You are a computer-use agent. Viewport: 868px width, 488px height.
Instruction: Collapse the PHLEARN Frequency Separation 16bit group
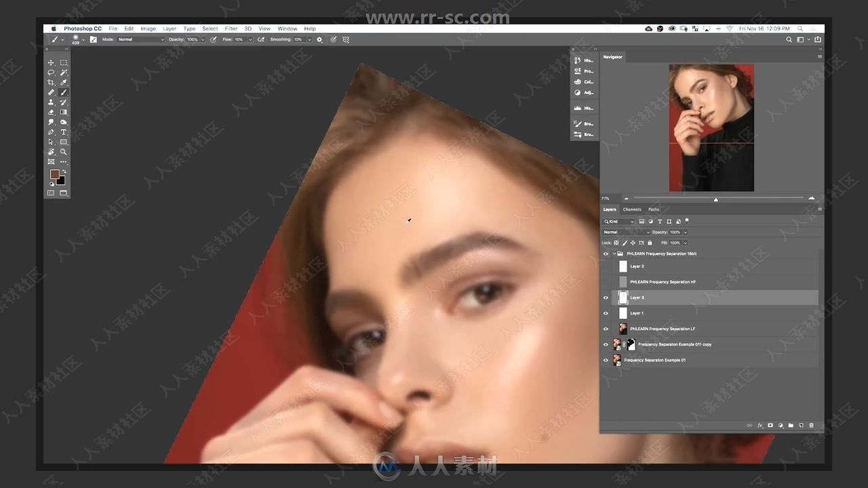[614, 253]
